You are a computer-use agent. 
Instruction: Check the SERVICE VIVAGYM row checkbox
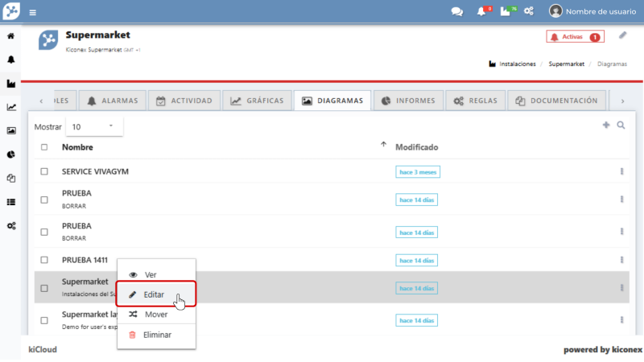point(44,171)
